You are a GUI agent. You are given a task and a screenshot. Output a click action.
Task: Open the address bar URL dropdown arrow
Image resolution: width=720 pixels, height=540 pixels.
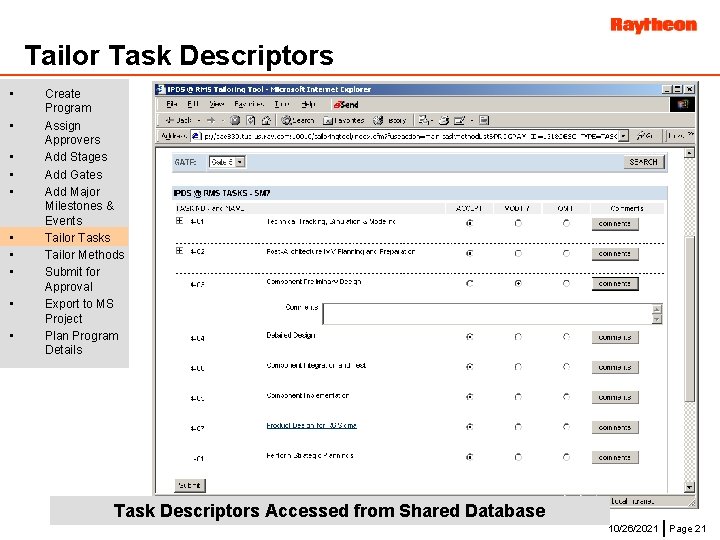tap(623, 136)
